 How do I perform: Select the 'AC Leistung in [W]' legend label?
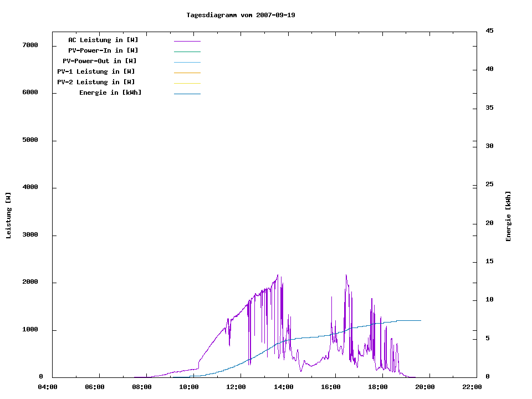pyautogui.click(x=103, y=40)
